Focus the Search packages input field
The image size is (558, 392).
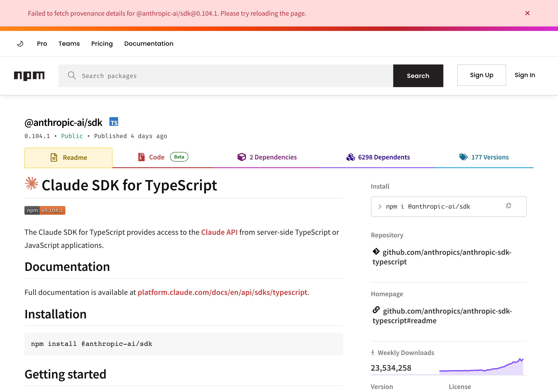tap(226, 76)
